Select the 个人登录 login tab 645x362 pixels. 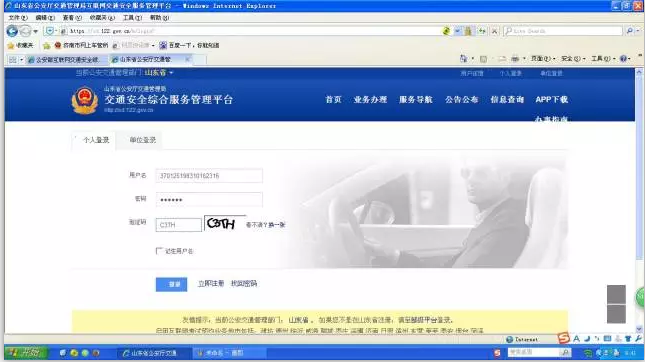95,140
